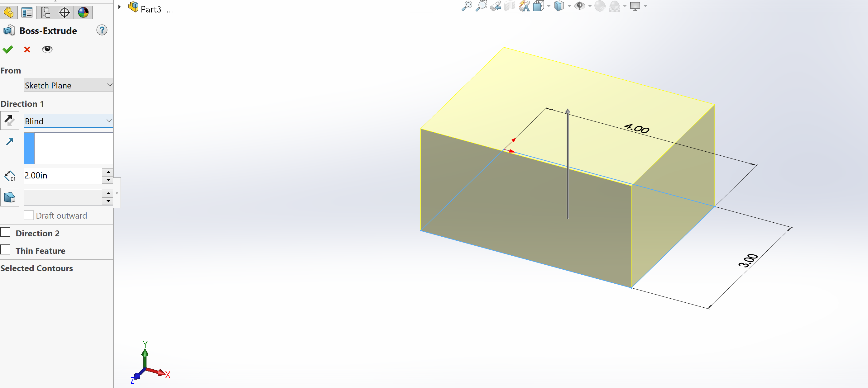Click the Display Style cube icon
868x388 pixels.
[559, 6]
